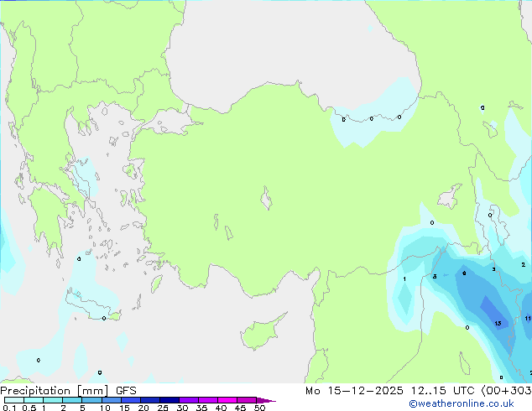Screen dimensions: 532x411
Task: Pick the 40–45 mm magenta legend swatch
Action: (227, 400)
